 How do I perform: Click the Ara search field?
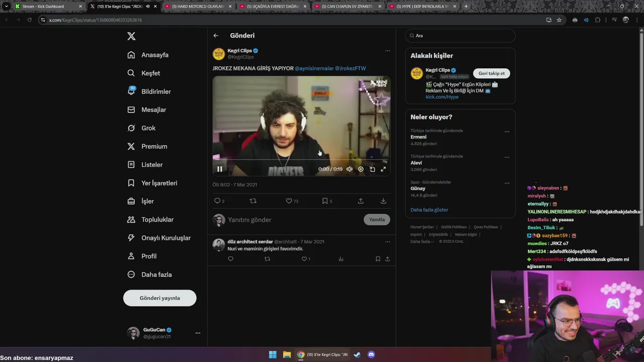coord(460,36)
